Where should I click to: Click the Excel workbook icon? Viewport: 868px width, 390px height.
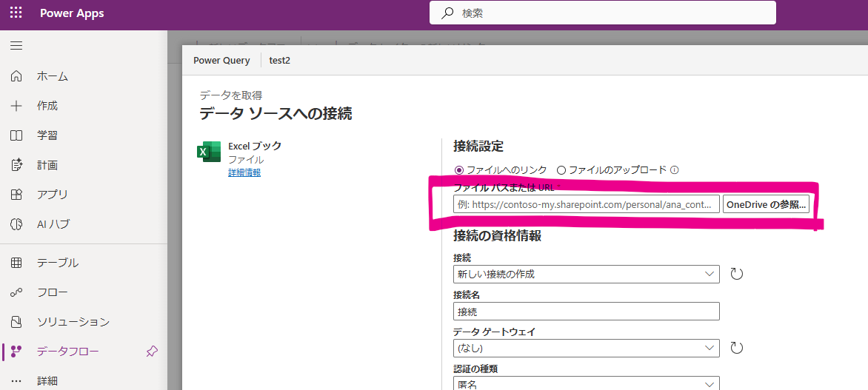(x=209, y=152)
